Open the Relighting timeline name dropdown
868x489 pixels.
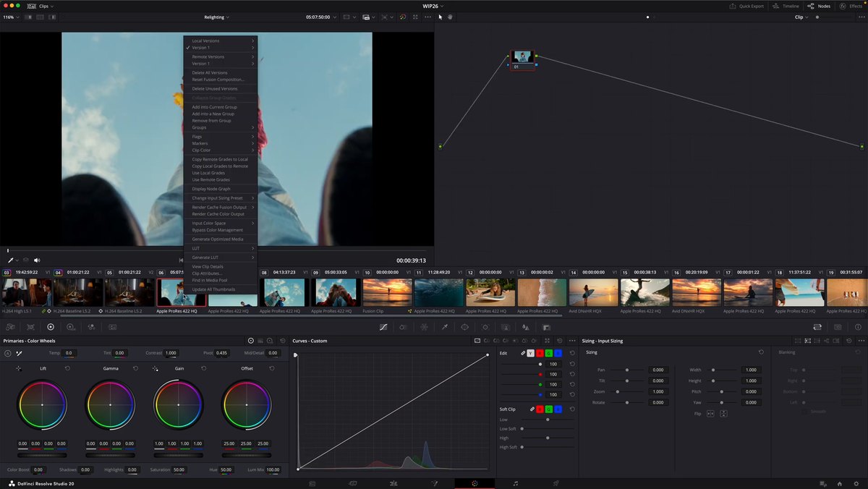tap(217, 17)
